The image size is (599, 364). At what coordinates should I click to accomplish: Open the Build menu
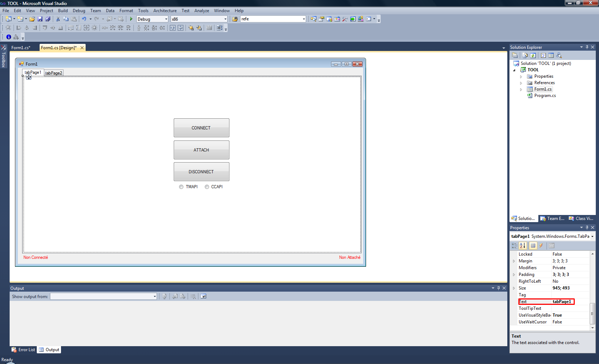pos(63,11)
